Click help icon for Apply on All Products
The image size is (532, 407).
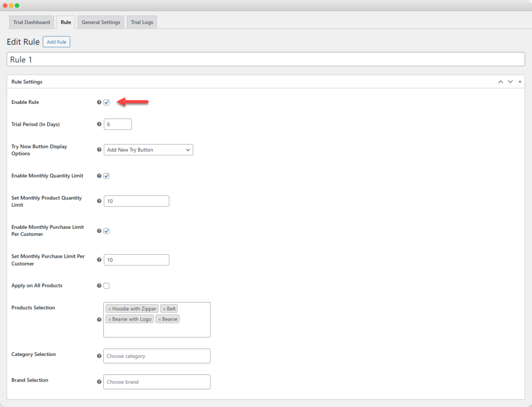click(x=99, y=286)
